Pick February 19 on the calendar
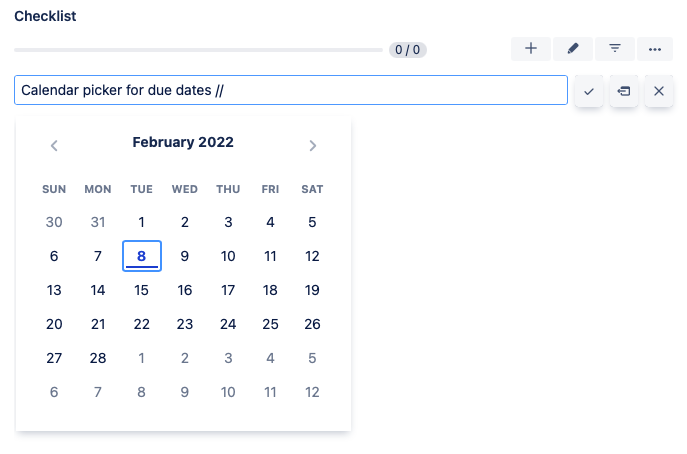 312,290
